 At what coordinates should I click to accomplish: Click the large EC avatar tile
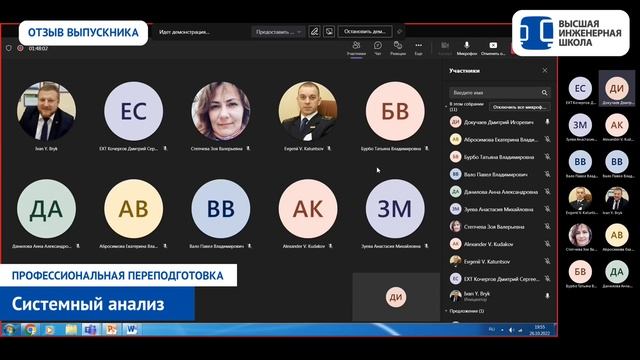[133, 111]
